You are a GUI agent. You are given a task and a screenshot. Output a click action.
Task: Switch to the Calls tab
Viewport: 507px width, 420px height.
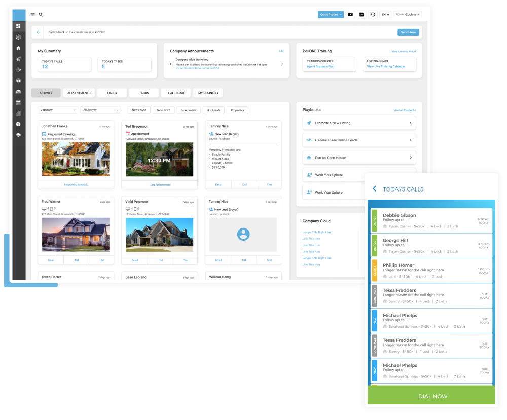[x=112, y=93]
